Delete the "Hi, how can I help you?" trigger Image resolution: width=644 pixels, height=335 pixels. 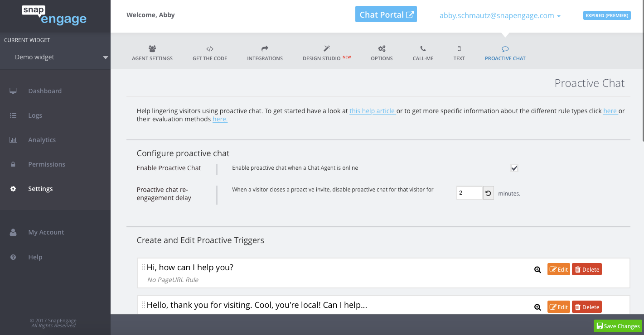pyautogui.click(x=587, y=269)
